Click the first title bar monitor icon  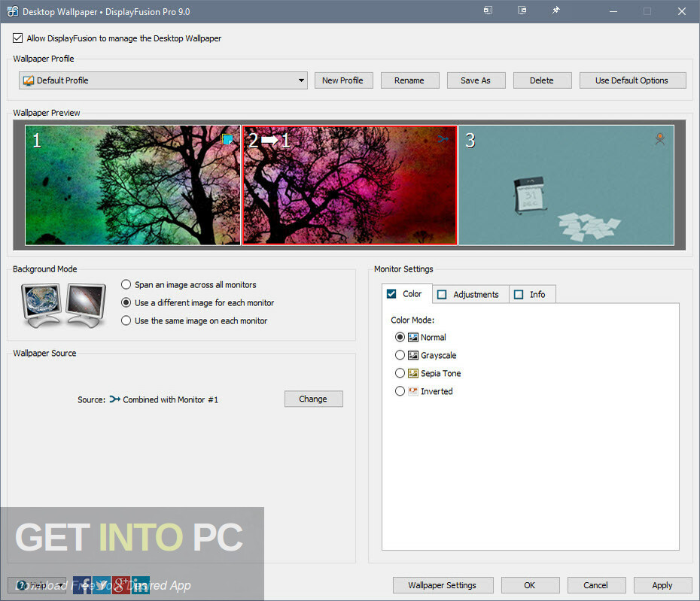(x=488, y=11)
